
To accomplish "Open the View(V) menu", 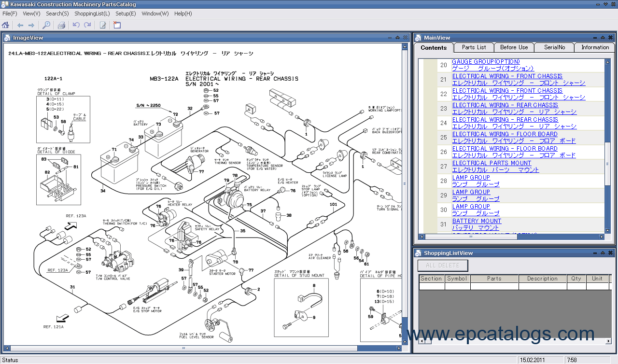I will [31, 14].
